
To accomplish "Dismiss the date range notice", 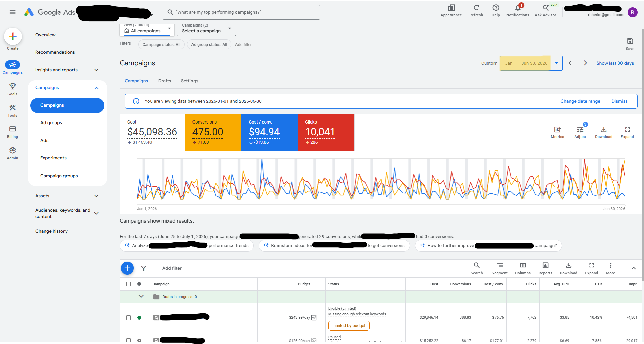I will (619, 101).
